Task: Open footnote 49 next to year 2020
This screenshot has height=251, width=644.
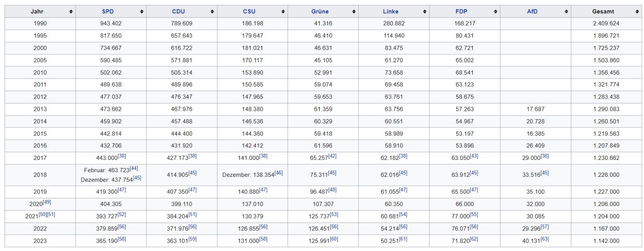Action: (47, 202)
